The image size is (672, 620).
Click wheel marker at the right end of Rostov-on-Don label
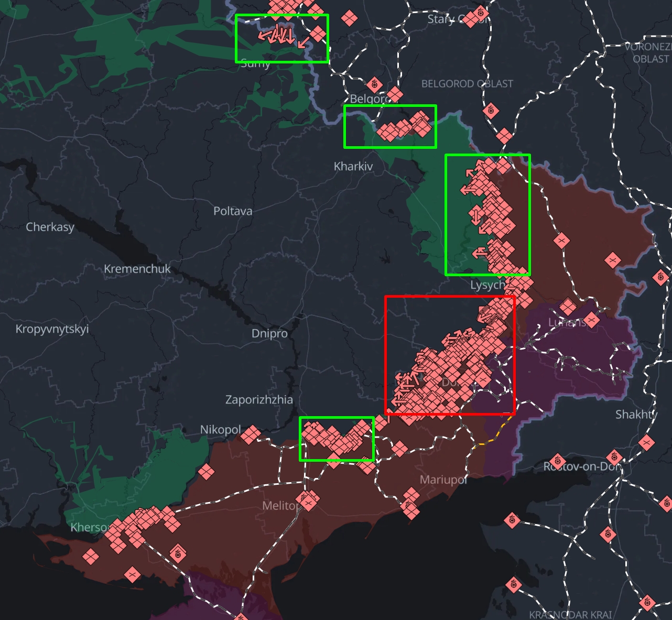(x=614, y=458)
